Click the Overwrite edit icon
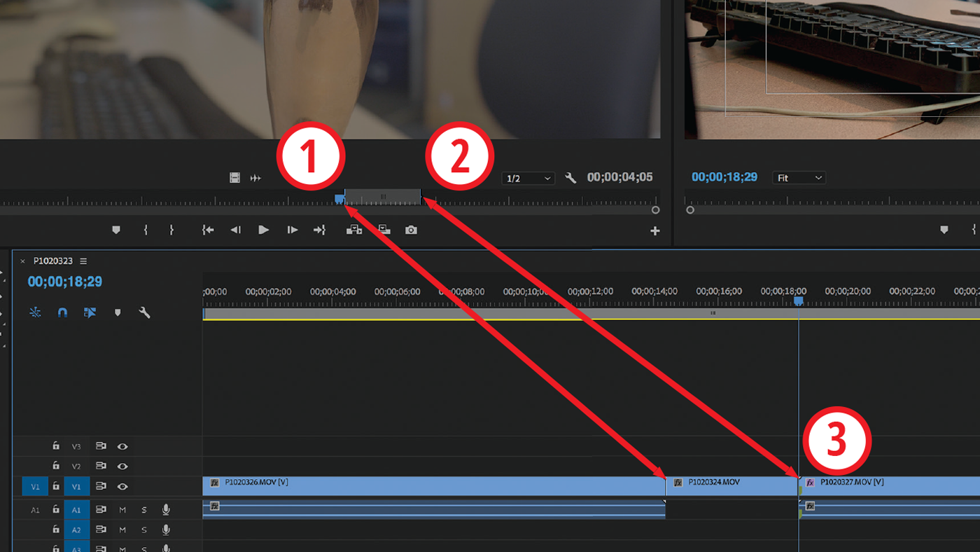The width and height of the screenshot is (980, 552). point(384,229)
